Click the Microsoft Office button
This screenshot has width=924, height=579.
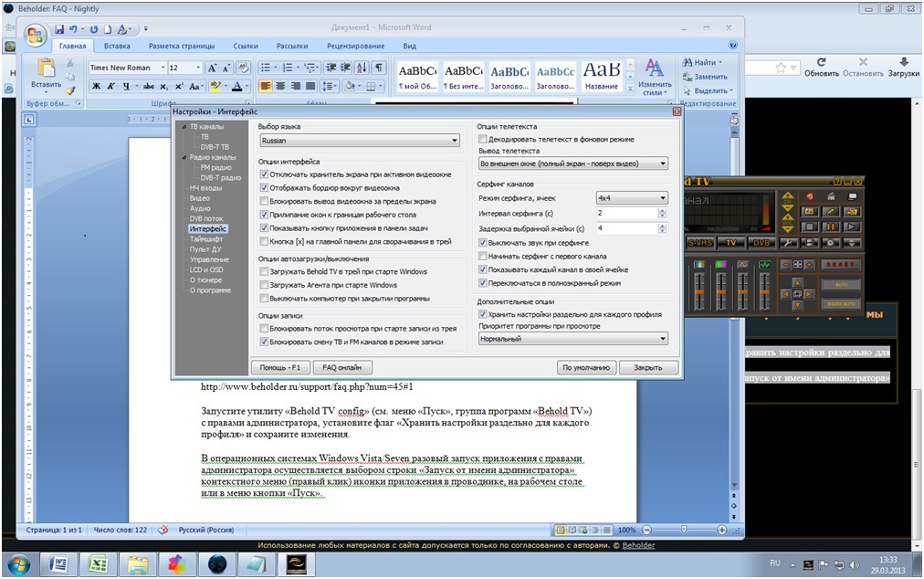[x=37, y=37]
